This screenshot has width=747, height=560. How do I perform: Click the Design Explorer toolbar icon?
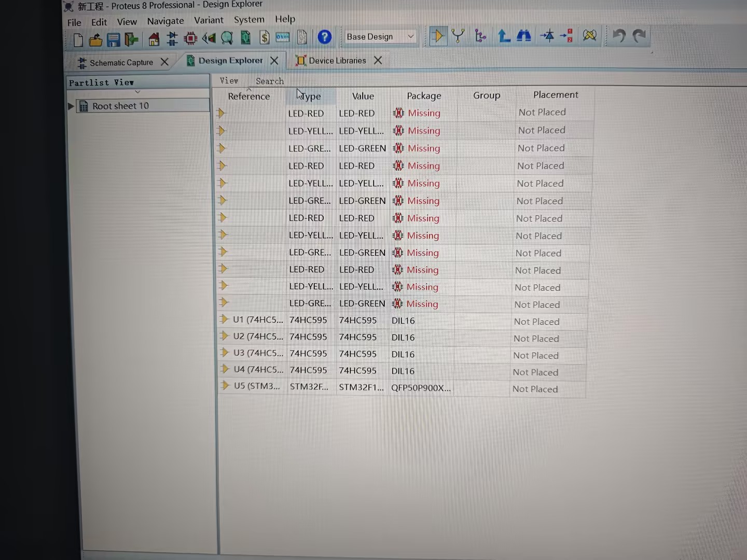tap(245, 37)
